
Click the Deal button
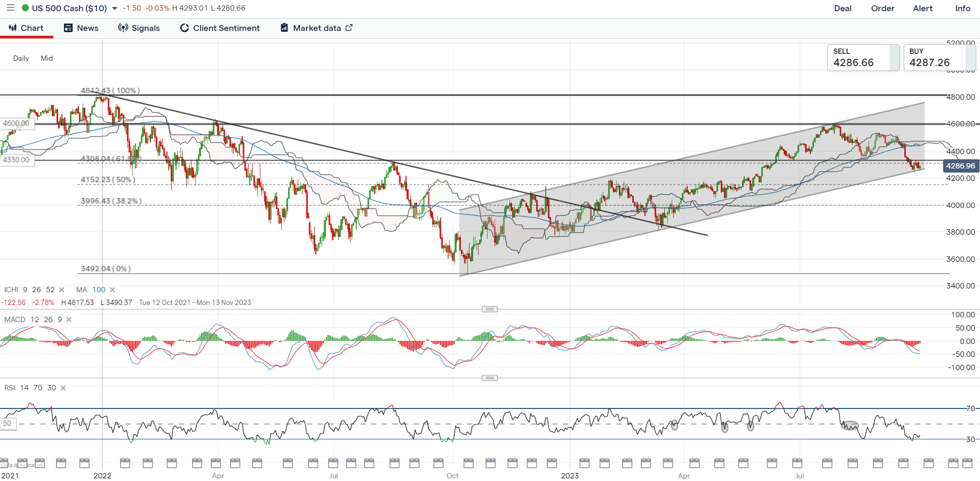842,9
